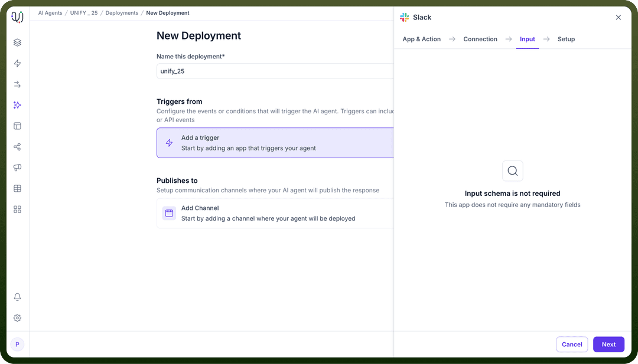Go to the Setup step tab
The width and height of the screenshot is (638, 364).
pyautogui.click(x=566, y=39)
